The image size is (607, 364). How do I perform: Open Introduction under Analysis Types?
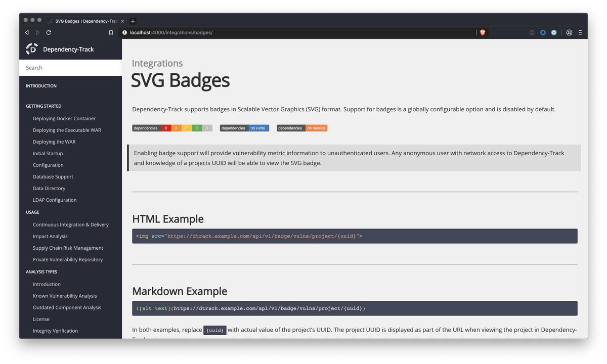click(47, 284)
